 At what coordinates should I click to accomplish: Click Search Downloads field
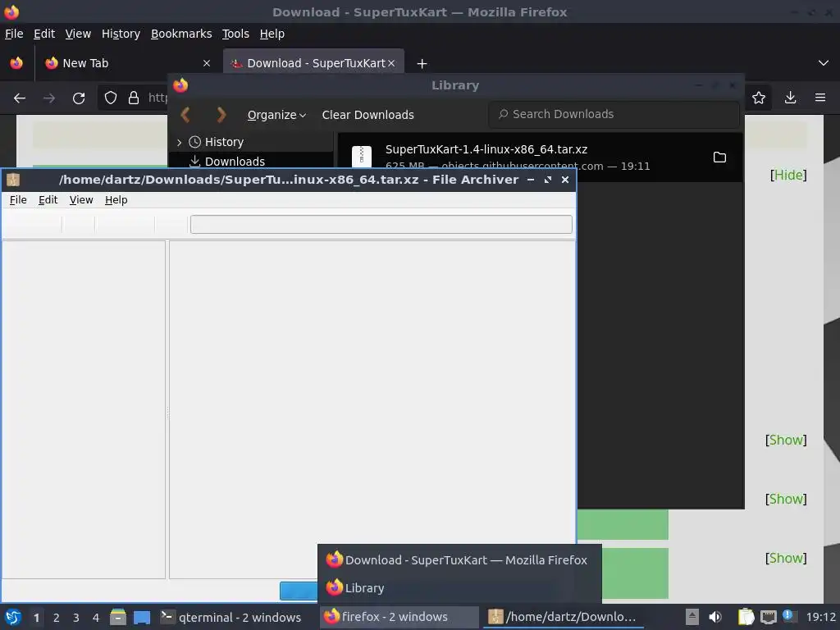(614, 114)
